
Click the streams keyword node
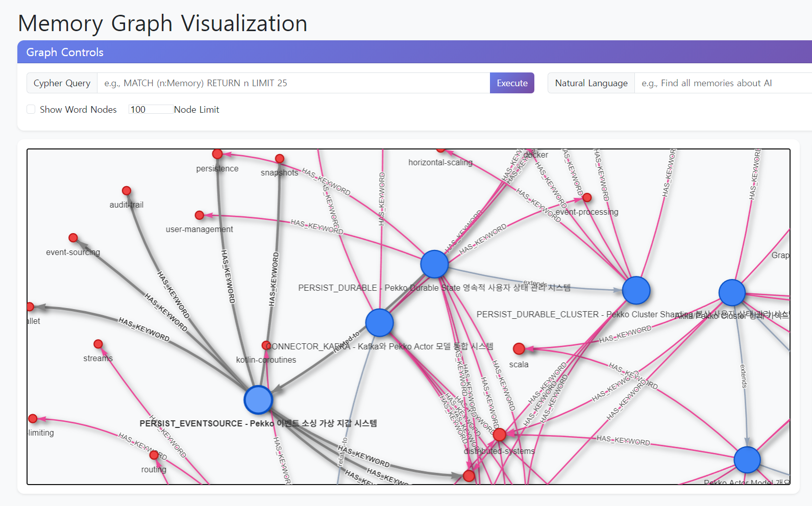[98, 344]
